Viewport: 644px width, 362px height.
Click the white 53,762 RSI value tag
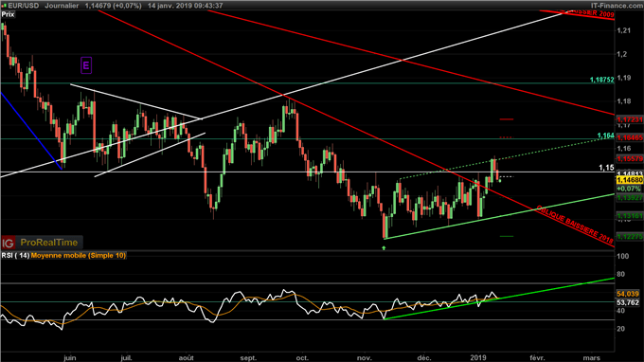point(628,302)
